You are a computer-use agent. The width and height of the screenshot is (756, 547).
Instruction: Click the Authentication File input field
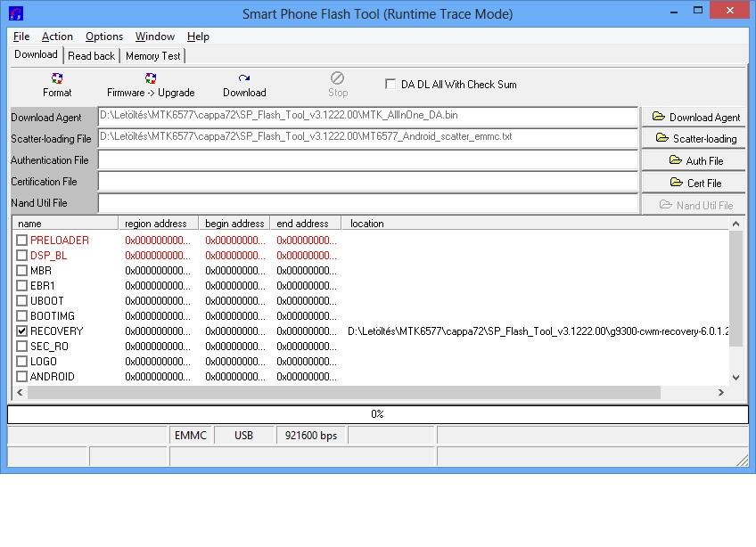coord(368,159)
